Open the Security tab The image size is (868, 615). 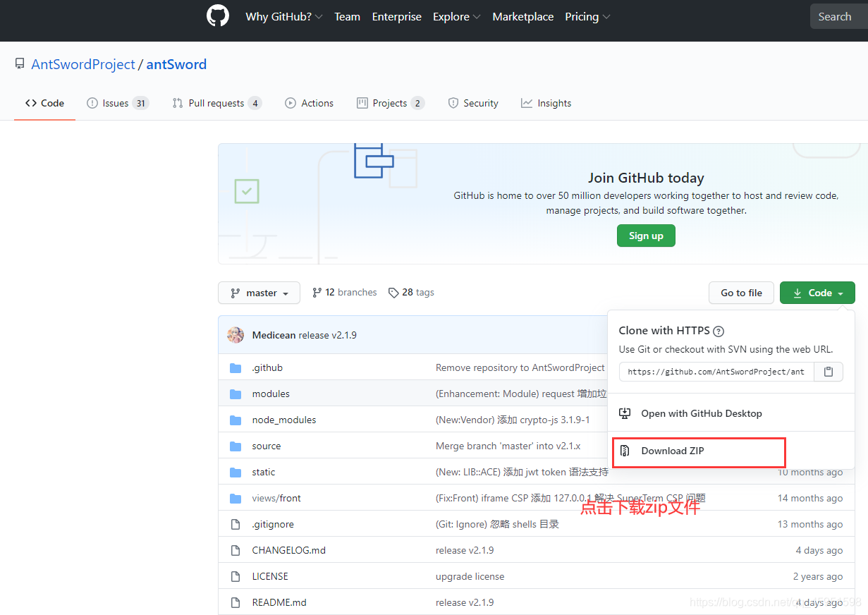pyautogui.click(x=473, y=103)
